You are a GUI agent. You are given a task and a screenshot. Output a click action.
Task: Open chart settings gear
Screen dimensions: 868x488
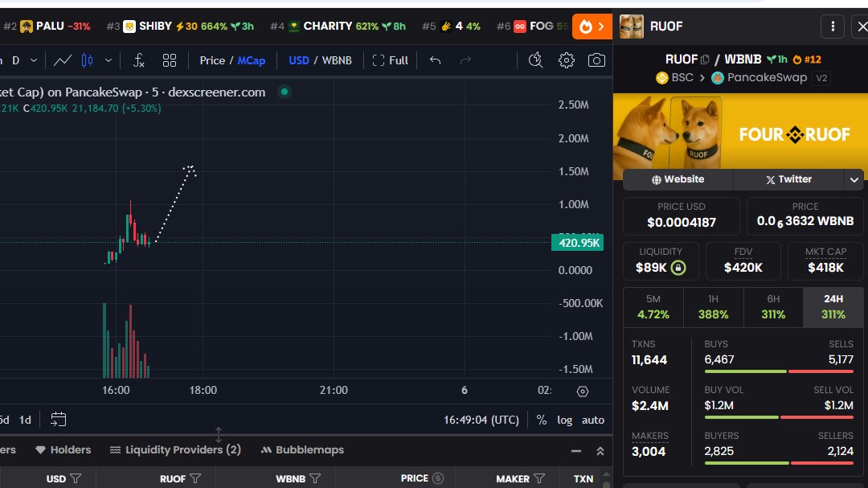pyautogui.click(x=567, y=59)
